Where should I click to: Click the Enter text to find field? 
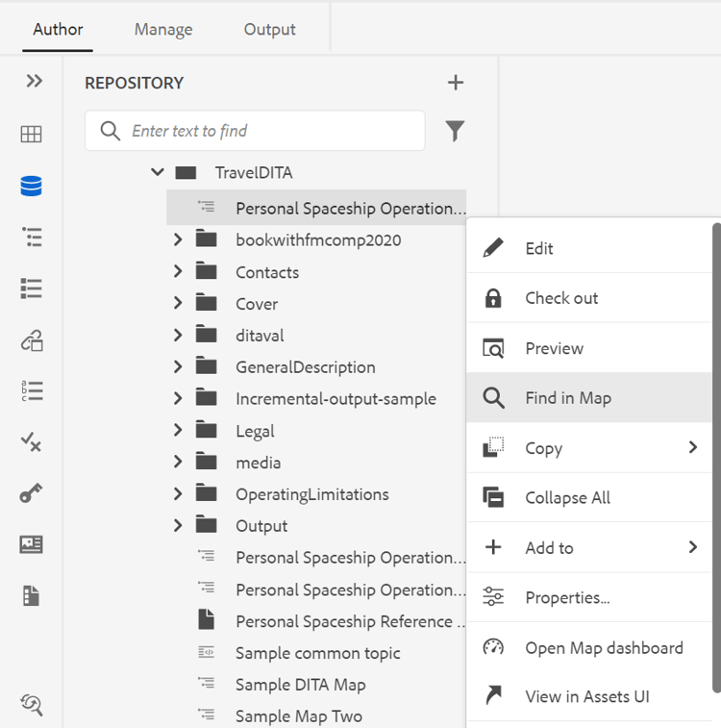(255, 131)
